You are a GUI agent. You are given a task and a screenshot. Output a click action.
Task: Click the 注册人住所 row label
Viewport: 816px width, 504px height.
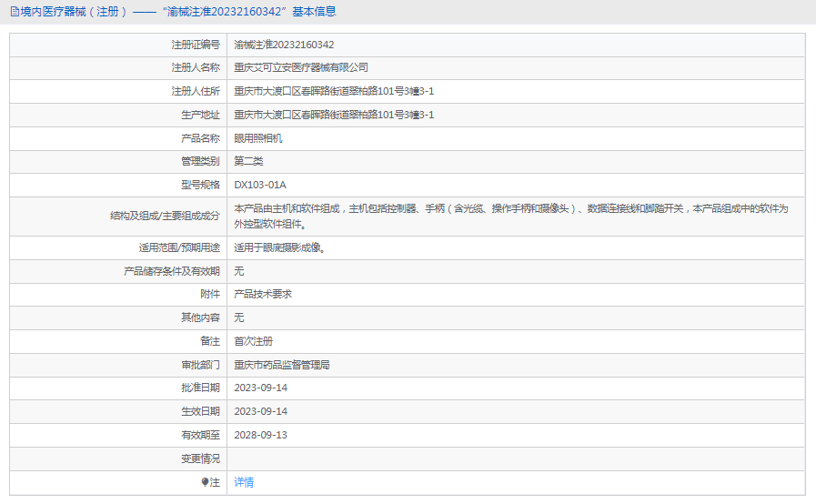click(196, 91)
